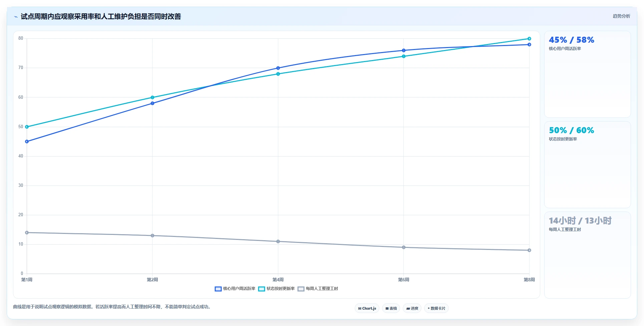The image size is (644, 326).
Task: Click the chart title about 试点周期
Action: click(x=101, y=17)
